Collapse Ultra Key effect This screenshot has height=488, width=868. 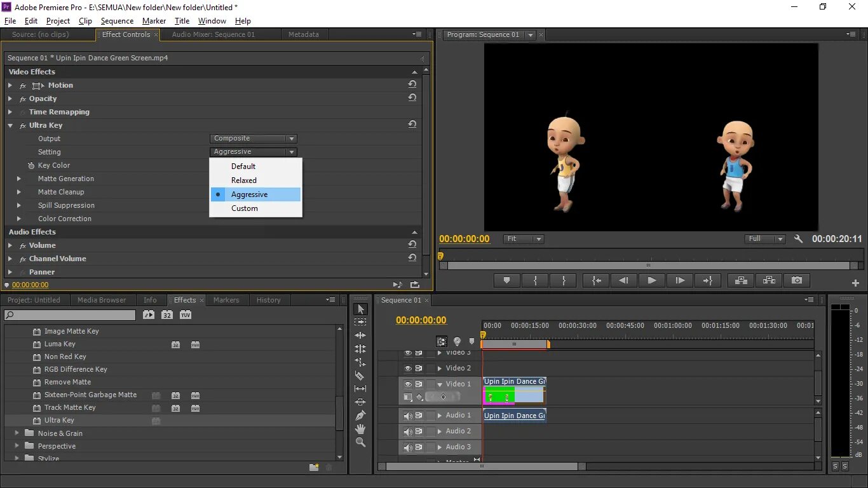tap(10, 125)
